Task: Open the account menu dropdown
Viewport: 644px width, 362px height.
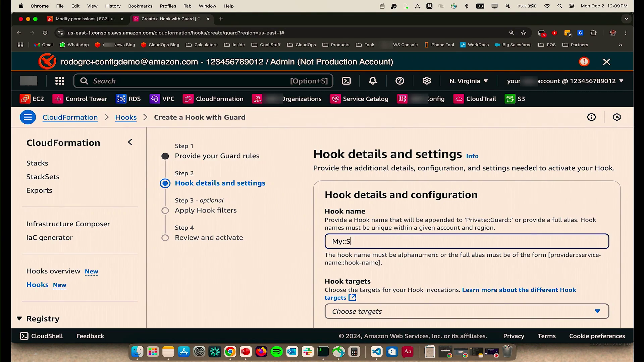Action: (x=565, y=81)
